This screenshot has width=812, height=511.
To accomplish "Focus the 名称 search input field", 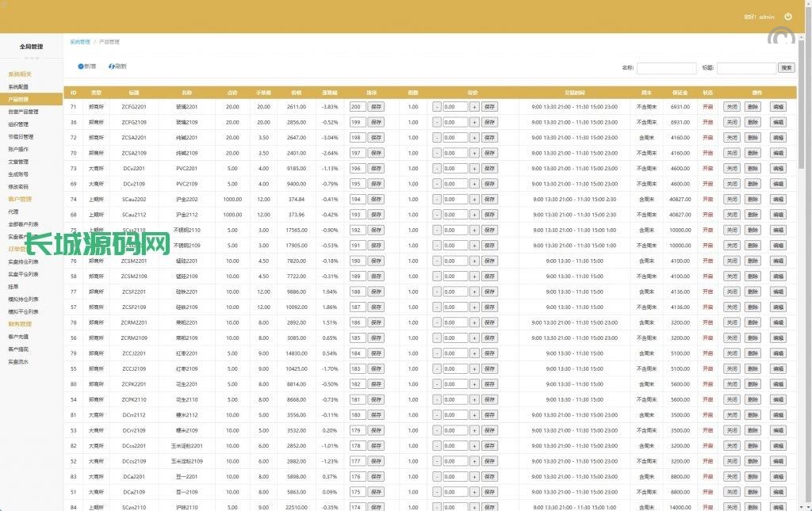I will (666, 68).
